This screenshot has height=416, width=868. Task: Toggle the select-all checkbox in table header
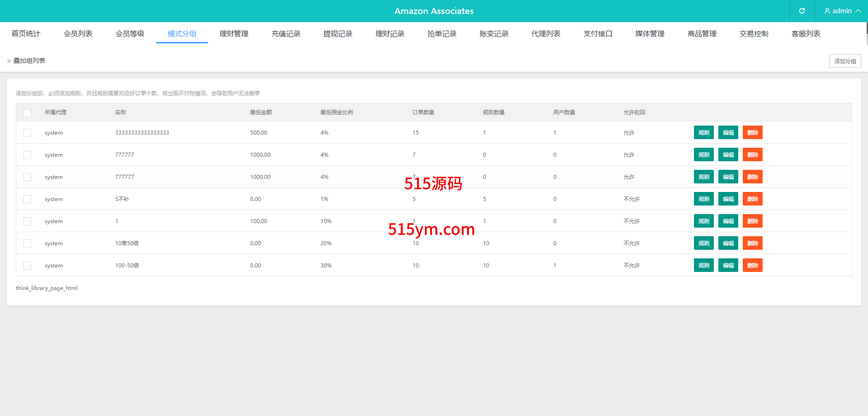pyautogui.click(x=27, y=112)
